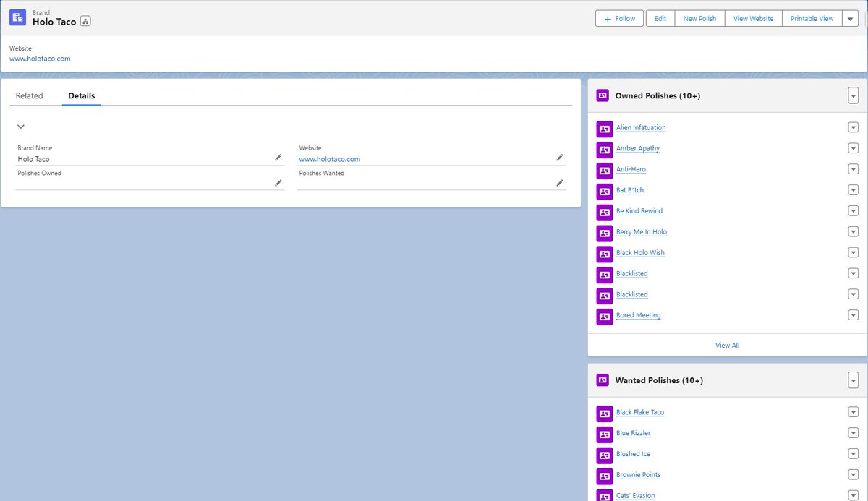Open row actions dropdown for Bat B*tch

(x=853, y=190)
